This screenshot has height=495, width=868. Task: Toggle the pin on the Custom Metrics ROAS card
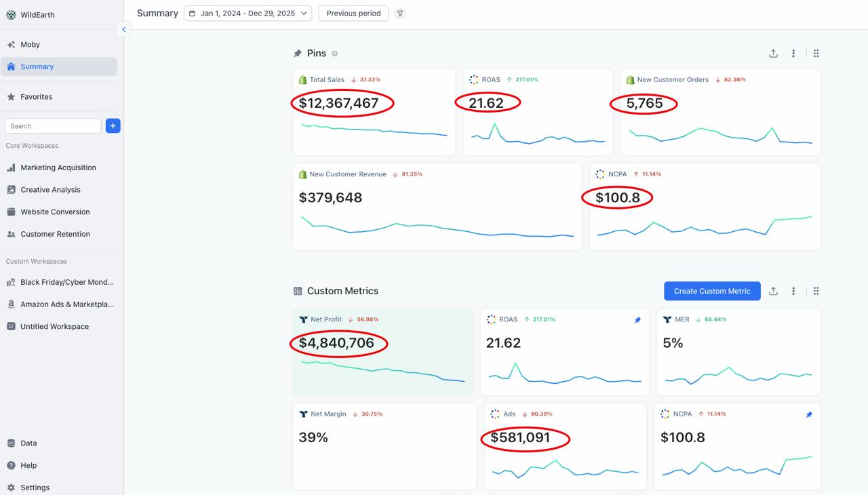637,320
